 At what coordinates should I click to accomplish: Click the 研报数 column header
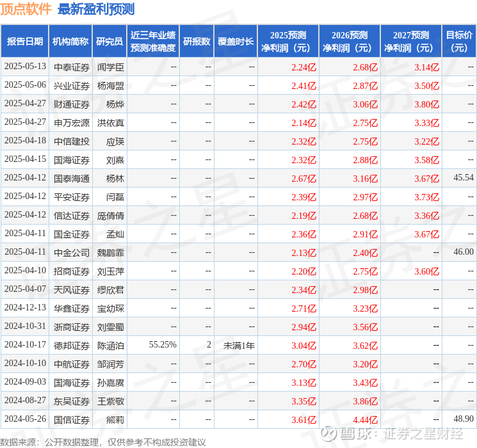pyautogui.click(x=197, y=41)
